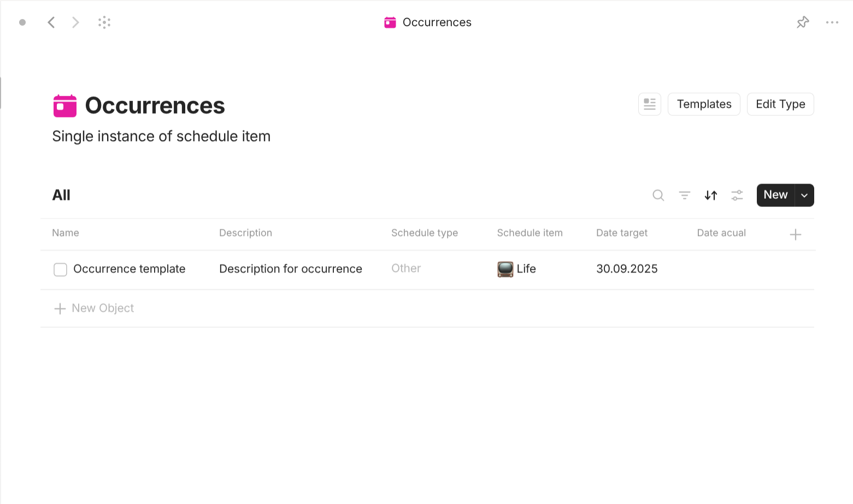The image size is (853, 504).
Task: Open the three-dot more menu
Action: tap(832, 22)
